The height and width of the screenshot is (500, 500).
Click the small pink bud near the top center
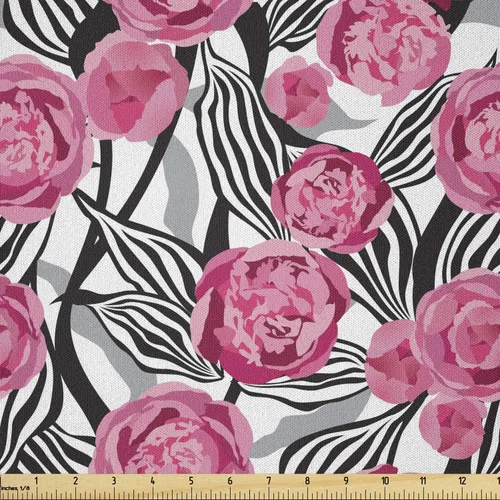(x=299, y=92)
